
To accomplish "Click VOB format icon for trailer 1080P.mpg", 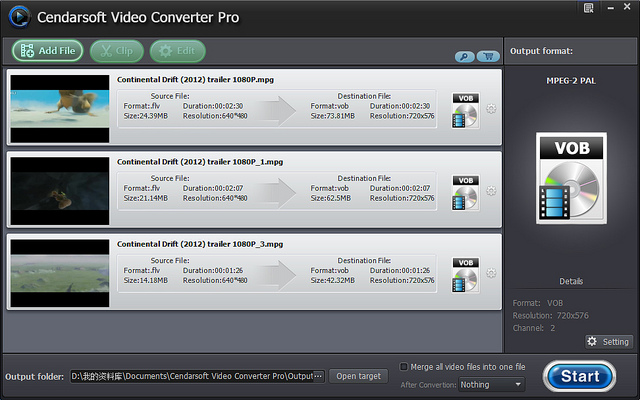I will [465, 111].
